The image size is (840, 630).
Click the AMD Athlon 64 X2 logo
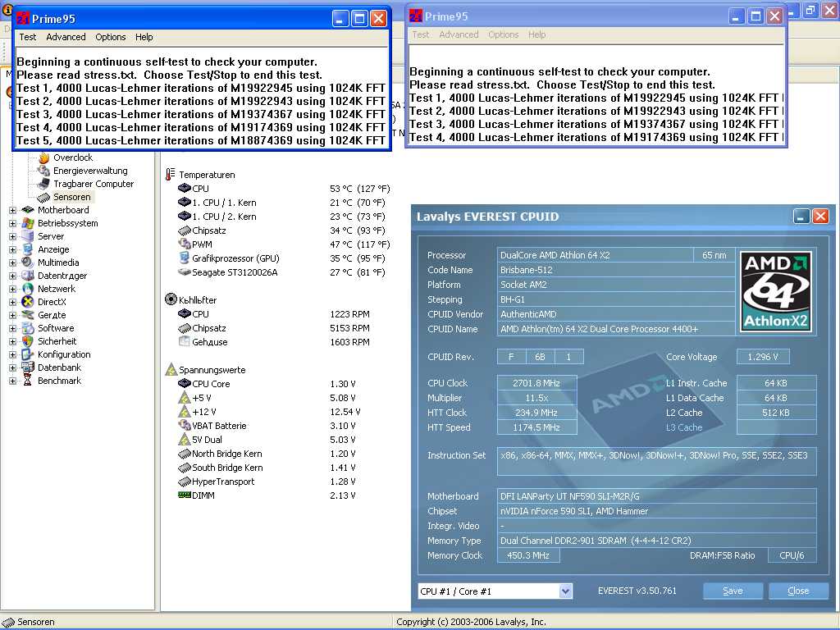776,291
